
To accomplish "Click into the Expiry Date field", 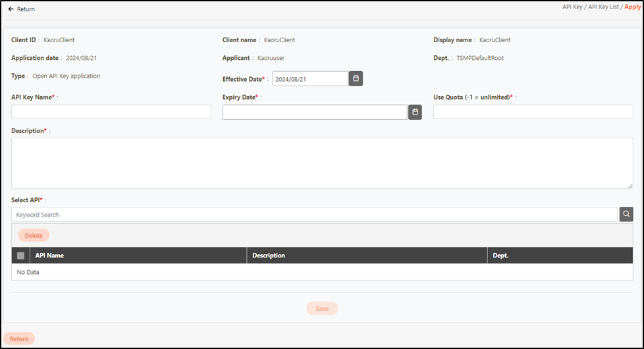I will [x=314, y=112].
